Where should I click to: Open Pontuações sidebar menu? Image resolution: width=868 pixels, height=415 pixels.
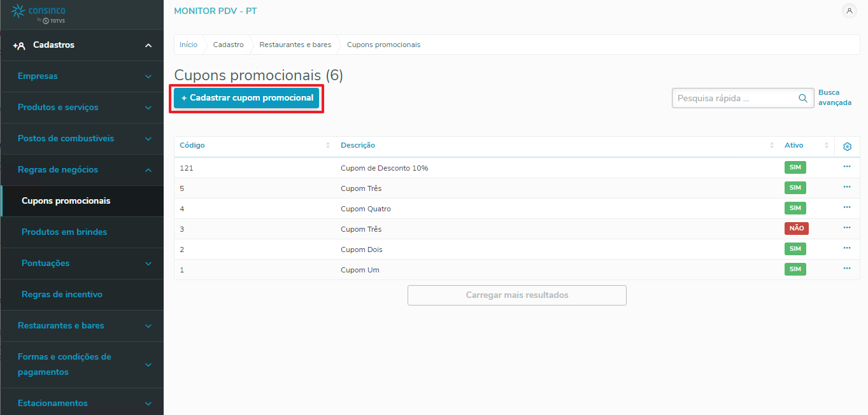pyautogui.click(x=45, y=264)
